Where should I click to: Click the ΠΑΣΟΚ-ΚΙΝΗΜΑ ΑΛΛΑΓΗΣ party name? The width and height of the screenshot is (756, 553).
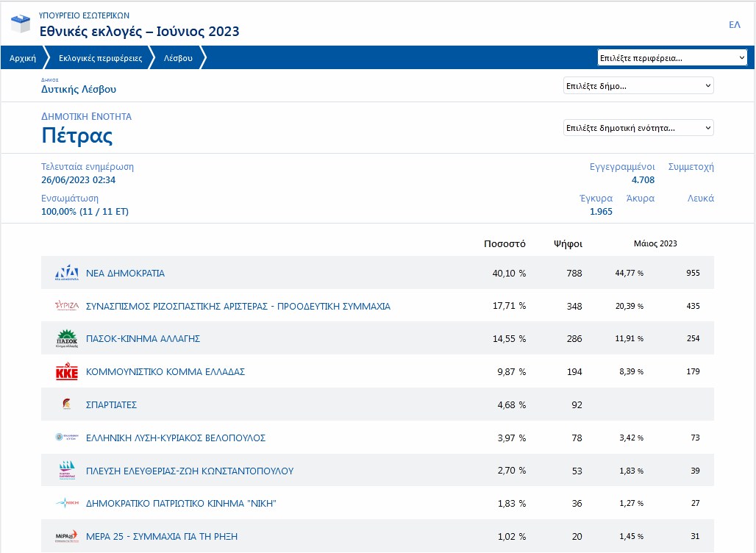[143, 339]
